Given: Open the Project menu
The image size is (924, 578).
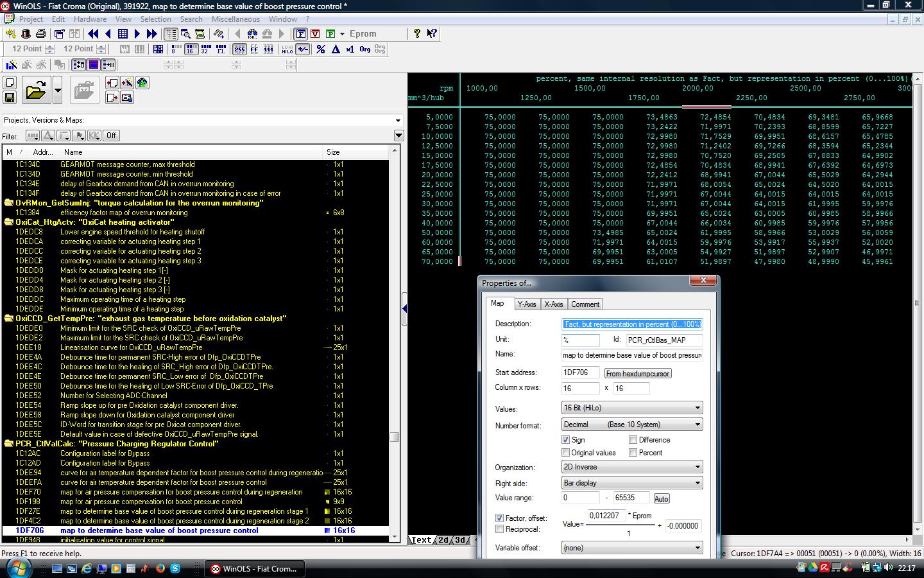Looking at the screenshot, I should [31, 19].
